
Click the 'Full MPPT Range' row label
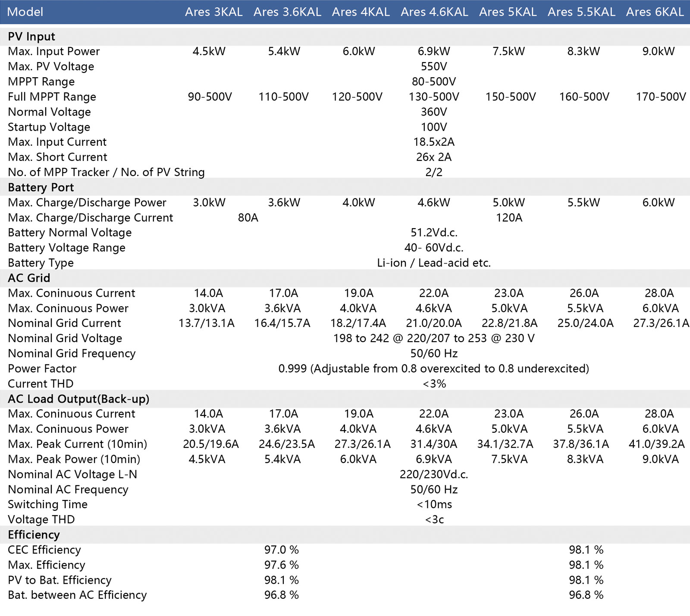click(x=52, y=97)
